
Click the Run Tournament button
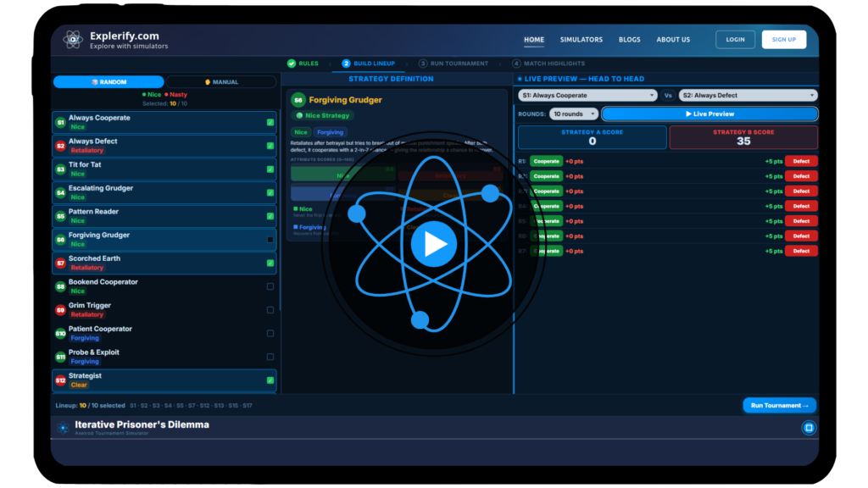pos(780,406)
